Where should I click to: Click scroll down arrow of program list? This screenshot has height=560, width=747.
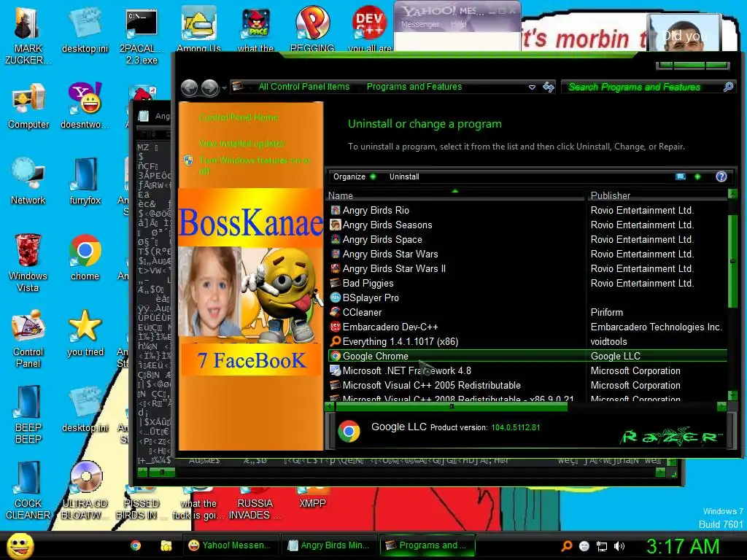click(x=732, y=395)
